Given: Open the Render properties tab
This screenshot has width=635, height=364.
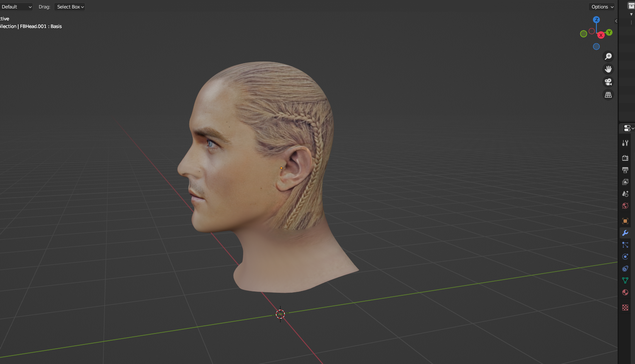Looking at the screenshot, I should pos(625,158).
